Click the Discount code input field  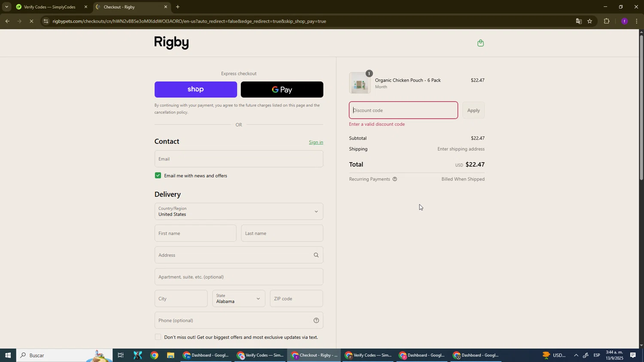coord(403,110)
